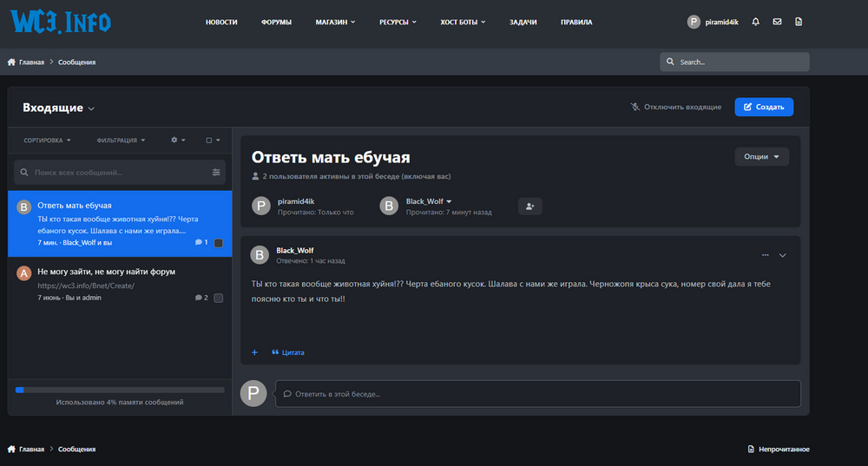Screen dimensions: 868x466
Task: Open the Правила menu item
Action: (x=576, y=22)
